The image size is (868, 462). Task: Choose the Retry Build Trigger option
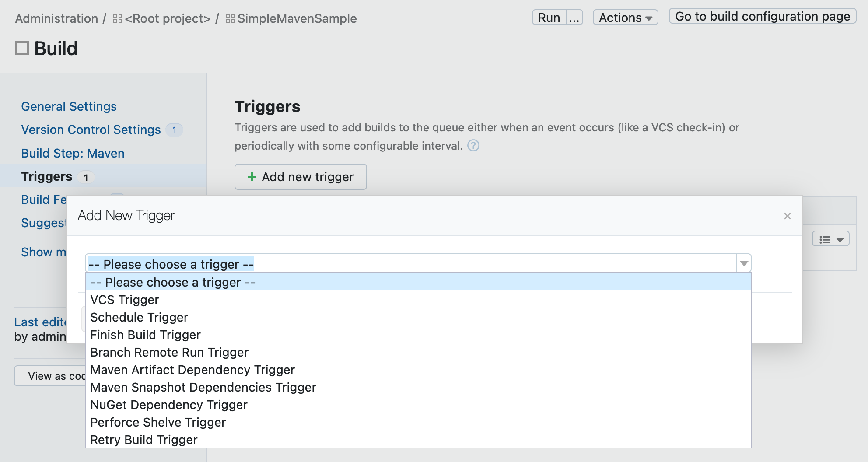tap(143, 440)
